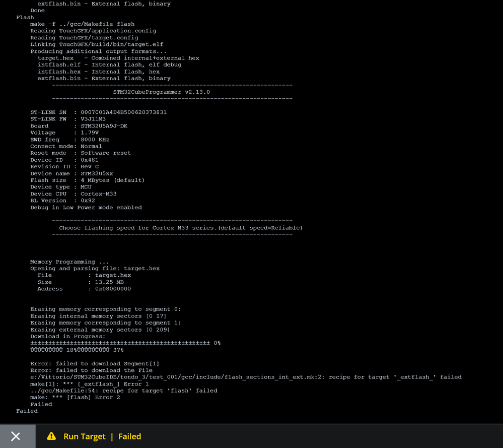Select 'Erasing external memory sectors [0 209]' line
Image resolution: width=503 pixels, height=448 pixels.
tap(100, 330)
